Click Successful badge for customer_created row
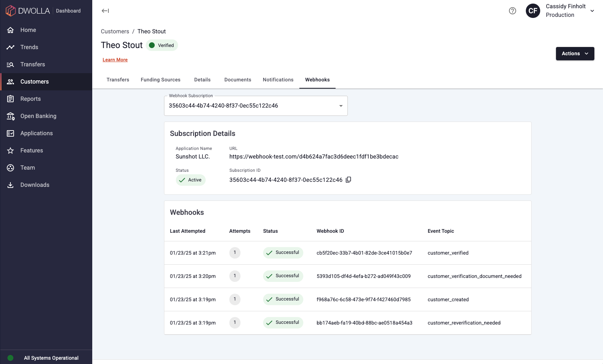This screenshot has width=603, height=364. click(x=283, y=299)
